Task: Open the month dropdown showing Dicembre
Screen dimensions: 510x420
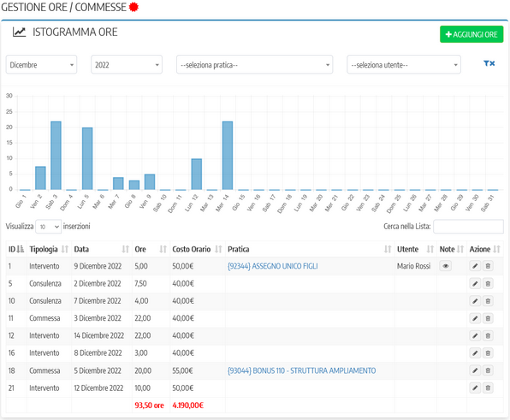Action: pos(41,65)
